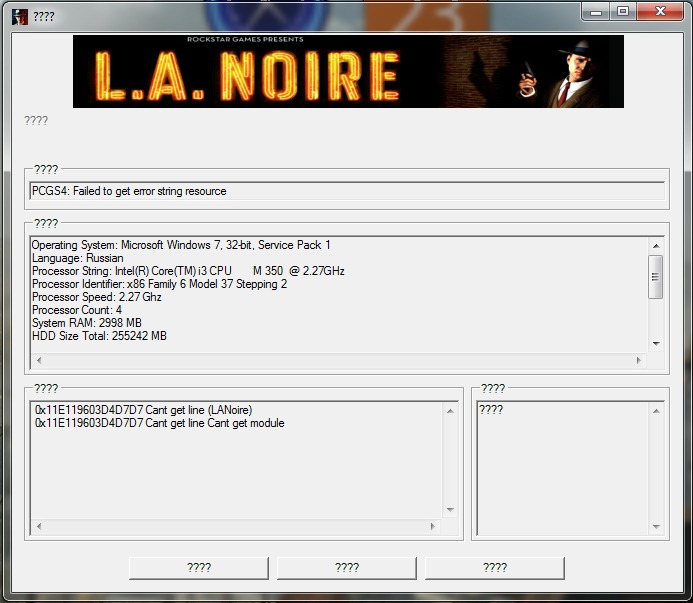Click the stack trace horizontal scroll right arrow
This screenshot has height=603, width=693.
[x=433, y=526]
